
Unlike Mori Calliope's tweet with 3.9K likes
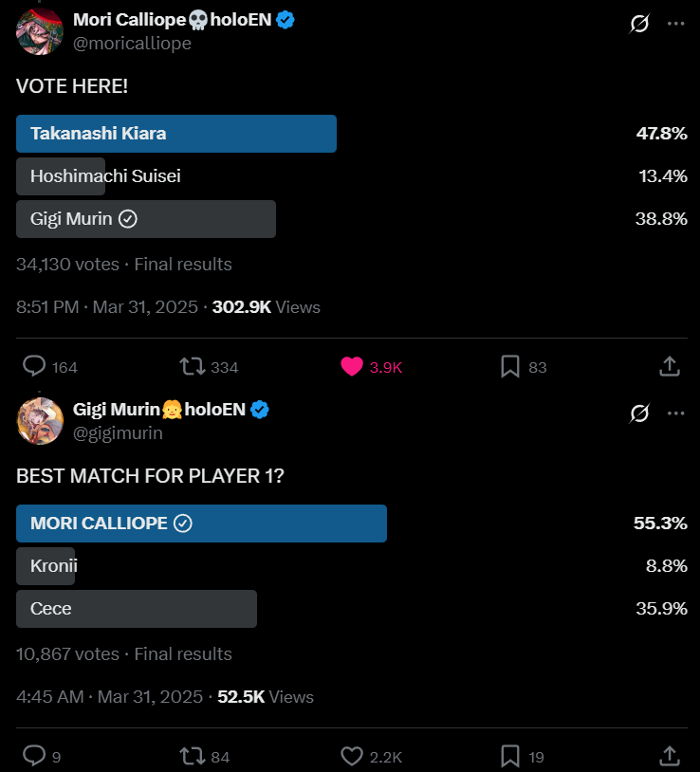tap(352, 367)
